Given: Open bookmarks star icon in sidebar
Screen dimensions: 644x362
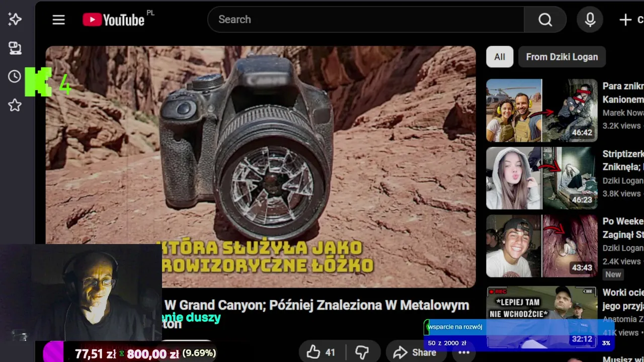Looking at the screenshot, I should coord(15,105).
